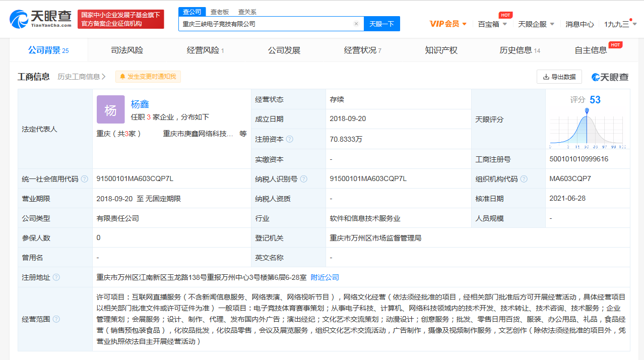Switch to the 公司发展 tab

pos(284,50)
